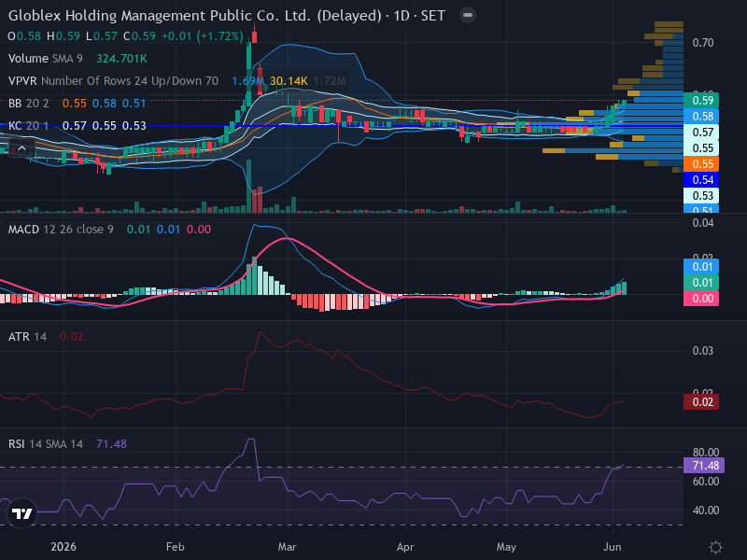The width and height of the screenshot is (747, 560).
Task: Click the O0.58 open price in legend
Action: [24, 36]
